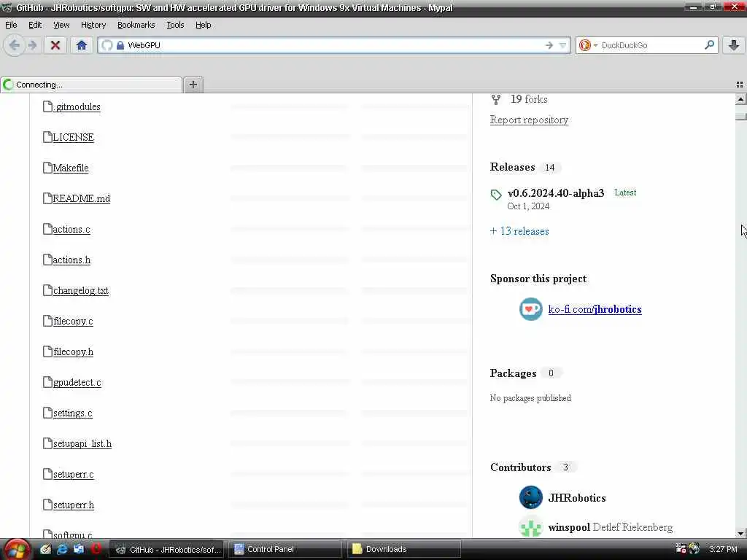This screenshot has height=560, width=747.
Task: Stop loading the page
Action: [x=55, y=45]
